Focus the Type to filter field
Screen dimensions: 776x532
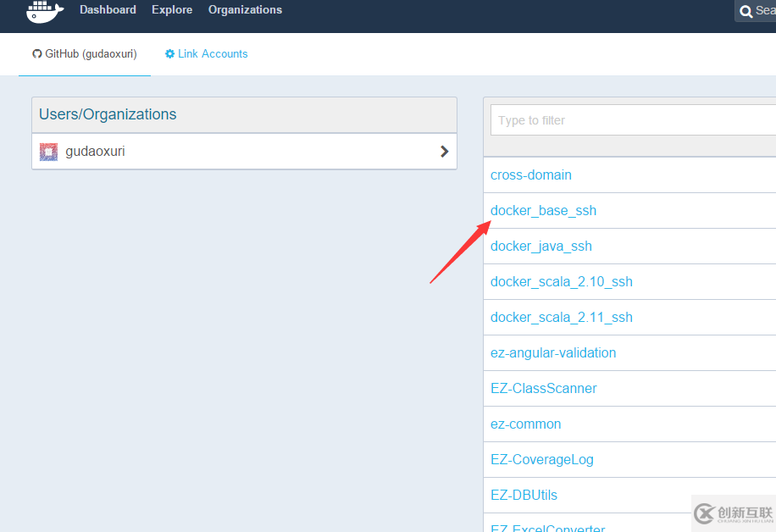(x=633, y=120)
